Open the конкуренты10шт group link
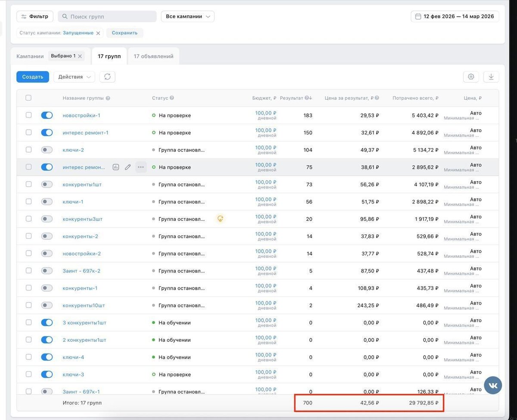517x420 pixels. 84,305
